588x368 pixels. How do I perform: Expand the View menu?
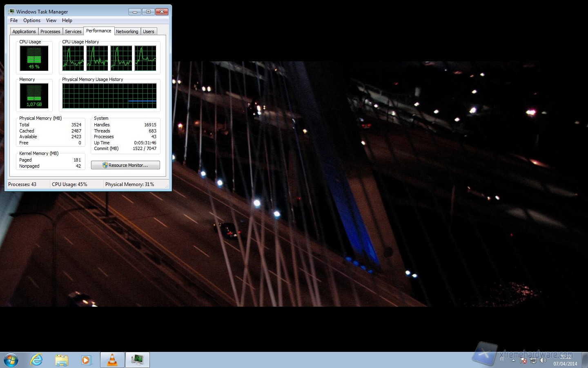(x=51, y=20)
